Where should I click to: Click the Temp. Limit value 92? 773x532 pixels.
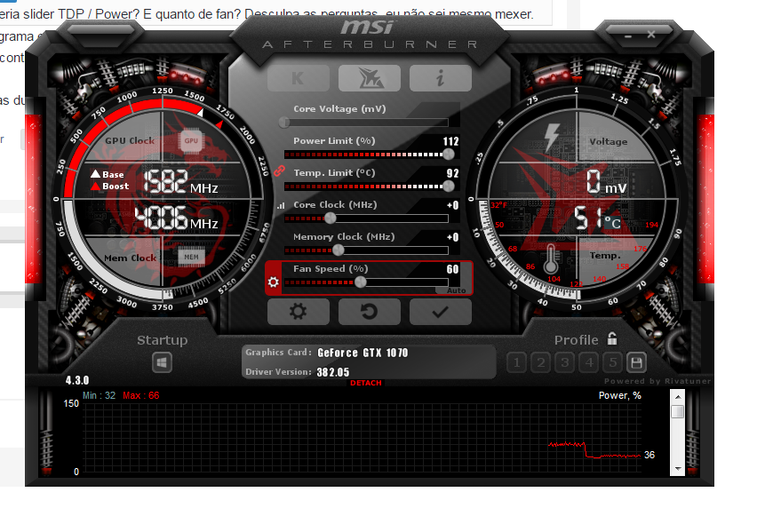click(x=452, y=173)
